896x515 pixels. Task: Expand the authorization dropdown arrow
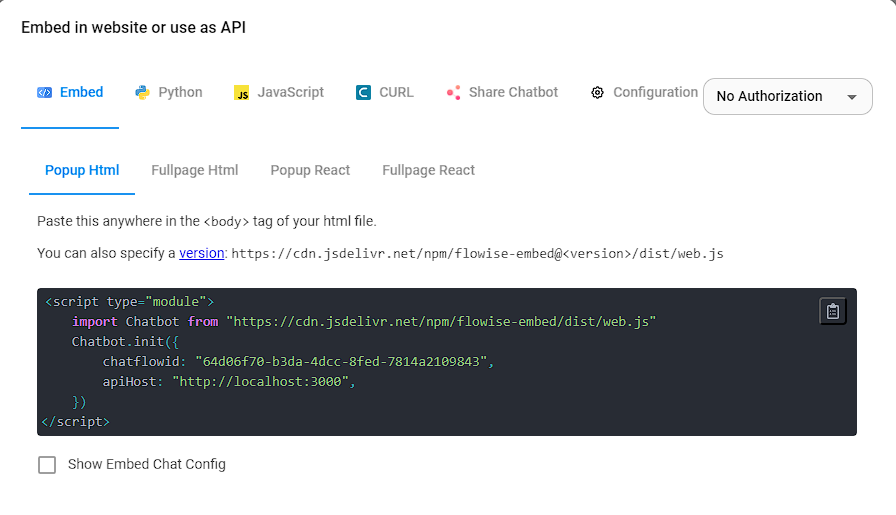tap(852, 97)
